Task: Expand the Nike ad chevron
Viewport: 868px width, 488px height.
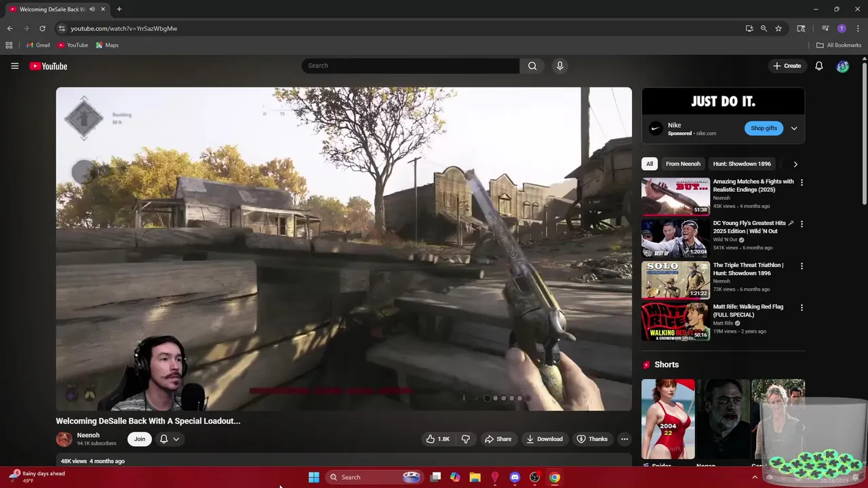Action: click(794, 128)
